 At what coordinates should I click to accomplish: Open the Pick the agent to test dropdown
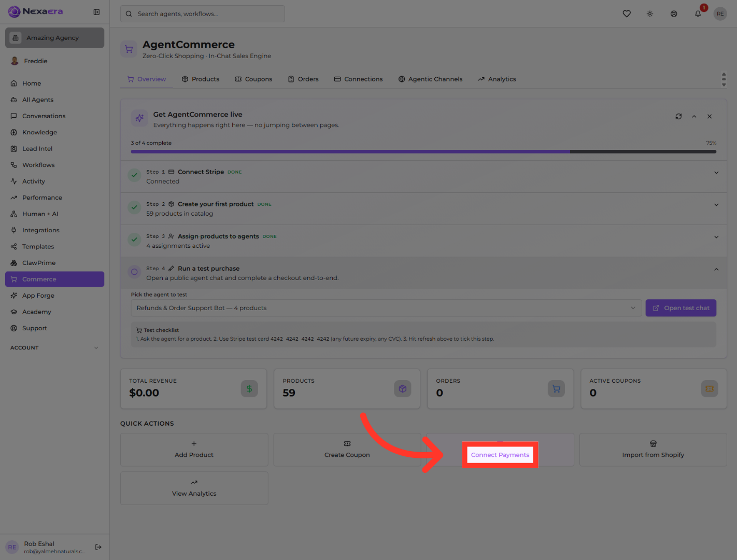pos(386,308)
